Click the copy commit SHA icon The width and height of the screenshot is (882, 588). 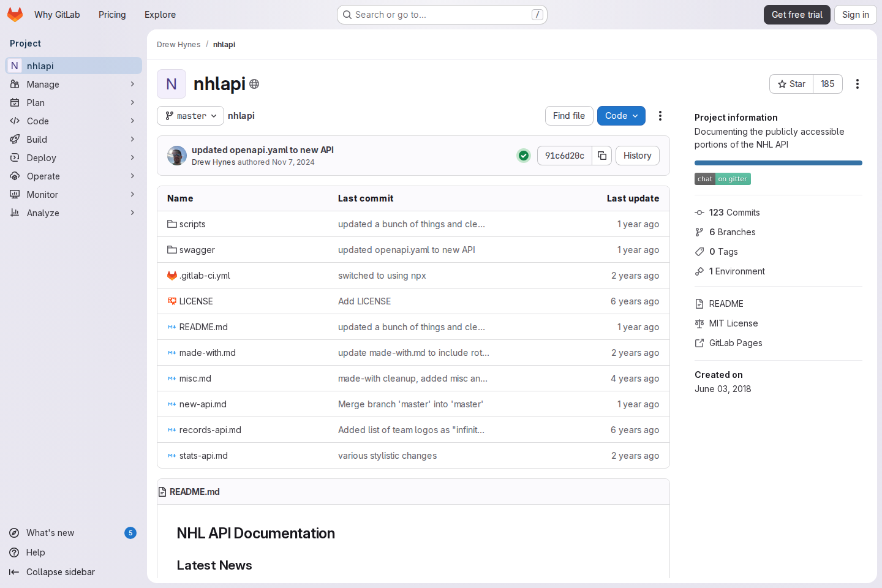coord(601,156)
